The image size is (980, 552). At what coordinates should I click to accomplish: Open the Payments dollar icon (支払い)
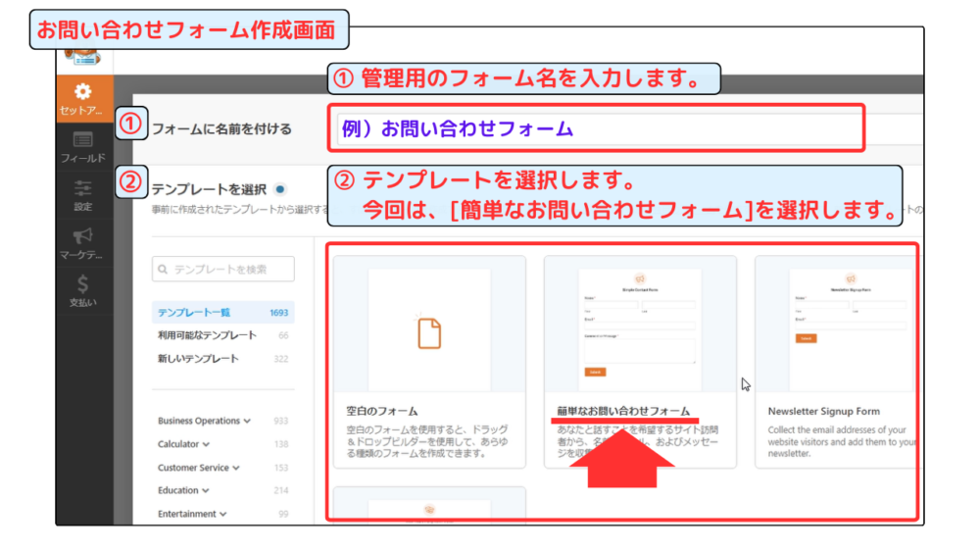coord(82,284)
